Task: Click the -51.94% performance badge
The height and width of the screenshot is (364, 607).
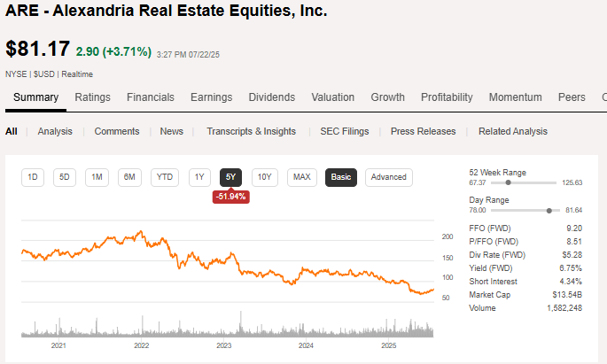Action: tap(230, 197)
